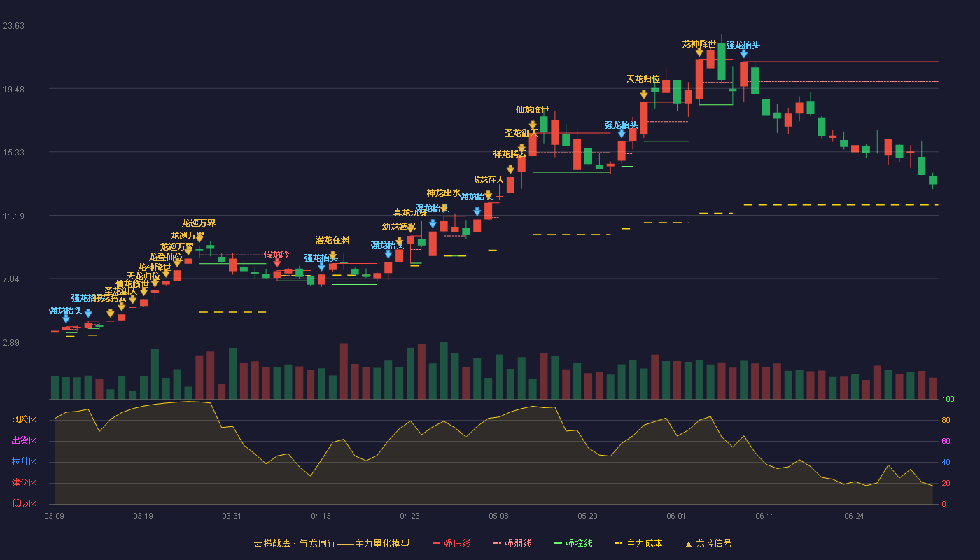980x560 pixels.
Task: Click the yellow arrow under topmost 龙神降世
Action: (x=699, y=52)
